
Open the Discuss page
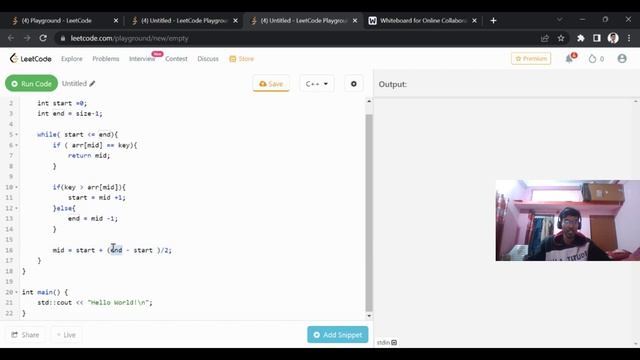pyautogui.click(x=208, y=59)
